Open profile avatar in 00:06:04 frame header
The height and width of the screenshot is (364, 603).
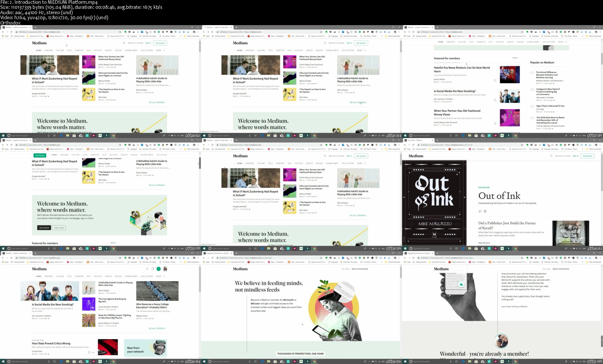pos(165,269)
